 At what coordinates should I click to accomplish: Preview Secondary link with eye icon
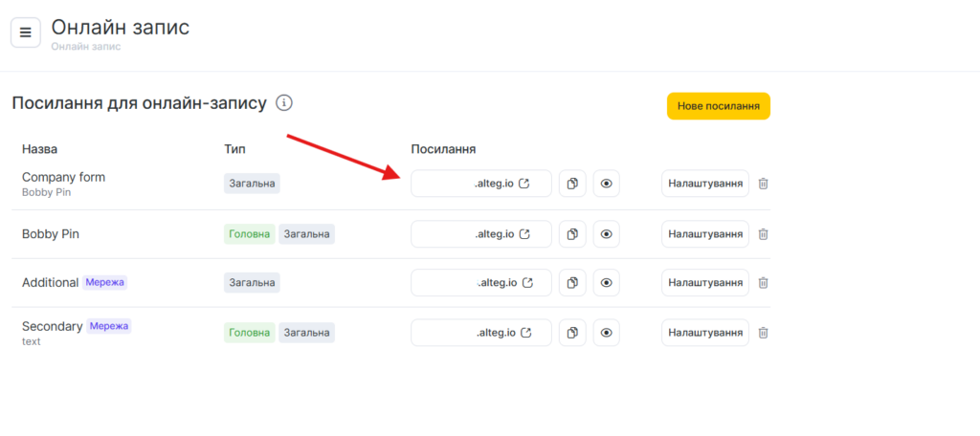[606, 333]
